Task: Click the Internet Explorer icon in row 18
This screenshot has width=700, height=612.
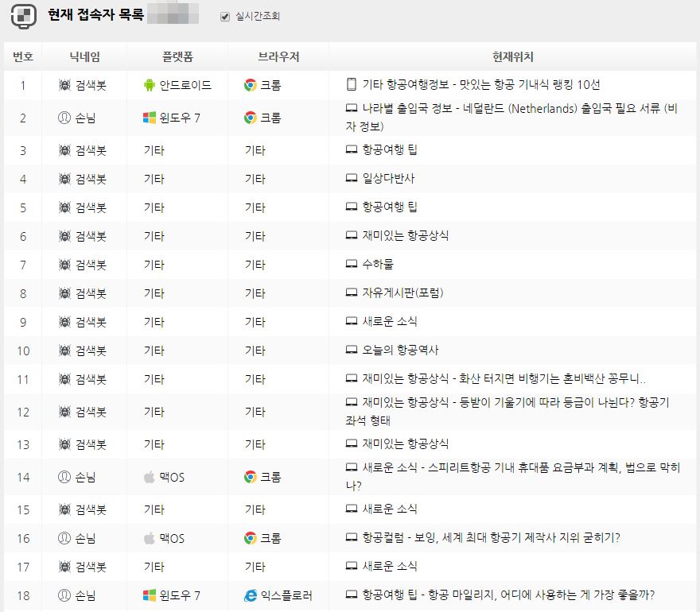Action: (x=251, y=595)
